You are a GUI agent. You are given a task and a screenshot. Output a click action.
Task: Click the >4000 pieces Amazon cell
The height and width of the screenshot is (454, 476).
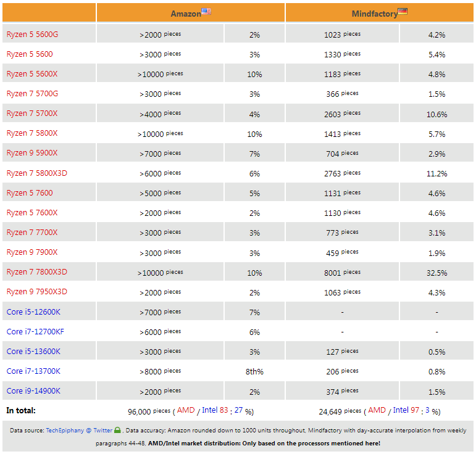(160, 113)
